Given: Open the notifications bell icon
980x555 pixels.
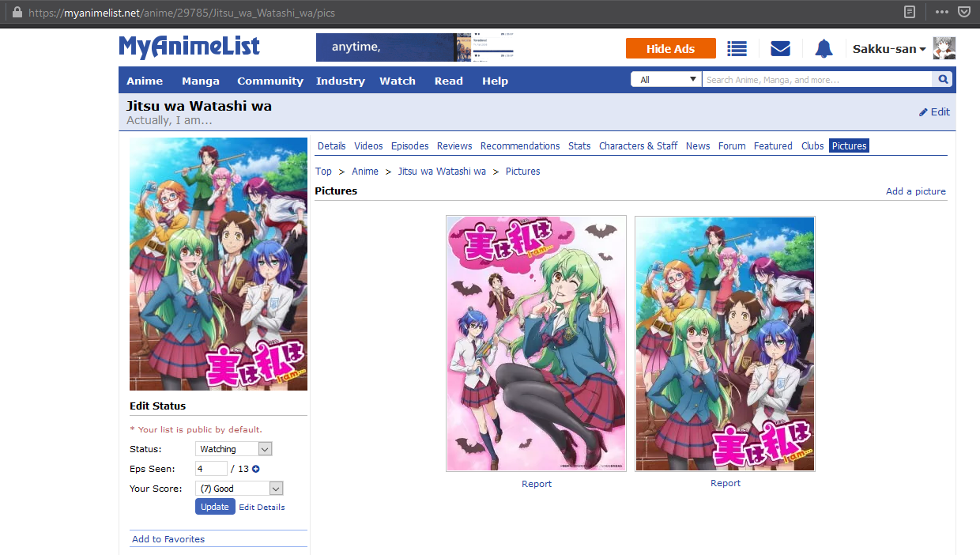Looking at the screenshot, I should (x=824, y=49).
